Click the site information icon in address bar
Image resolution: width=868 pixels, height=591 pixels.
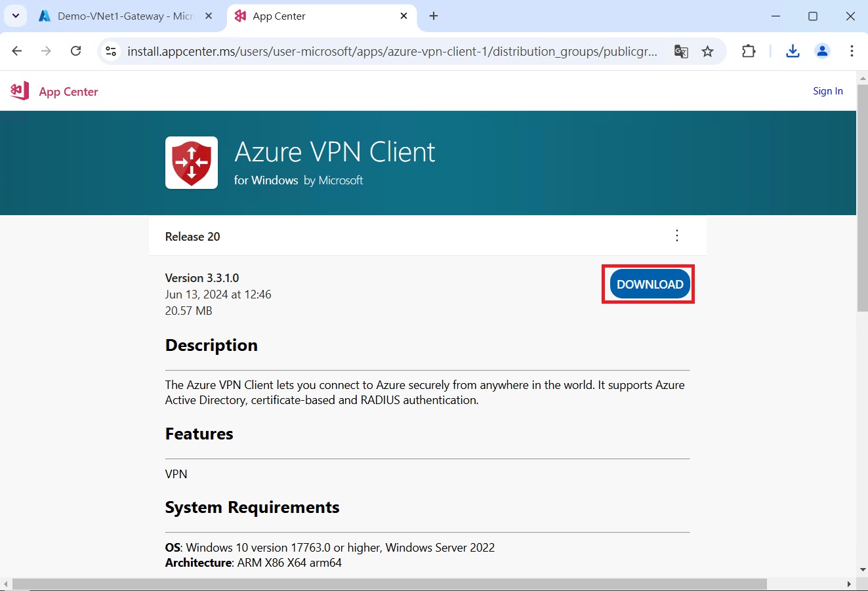111,51
